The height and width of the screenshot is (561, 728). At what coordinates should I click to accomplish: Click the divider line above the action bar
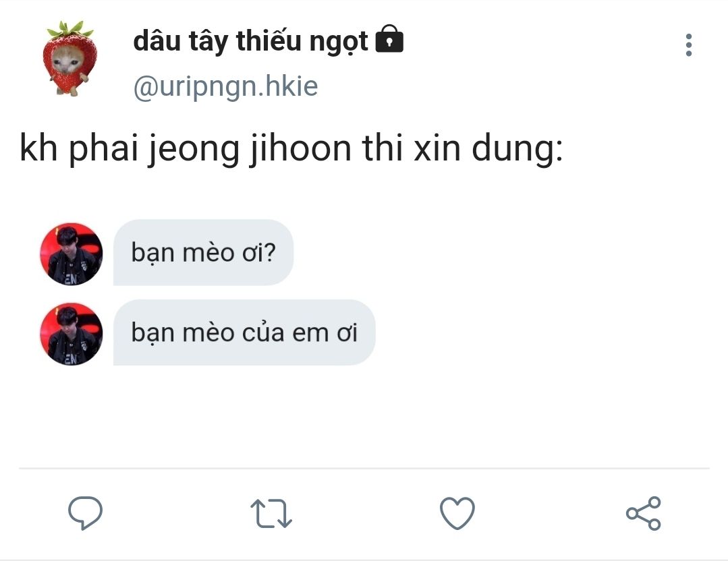(x=364, y=468)
